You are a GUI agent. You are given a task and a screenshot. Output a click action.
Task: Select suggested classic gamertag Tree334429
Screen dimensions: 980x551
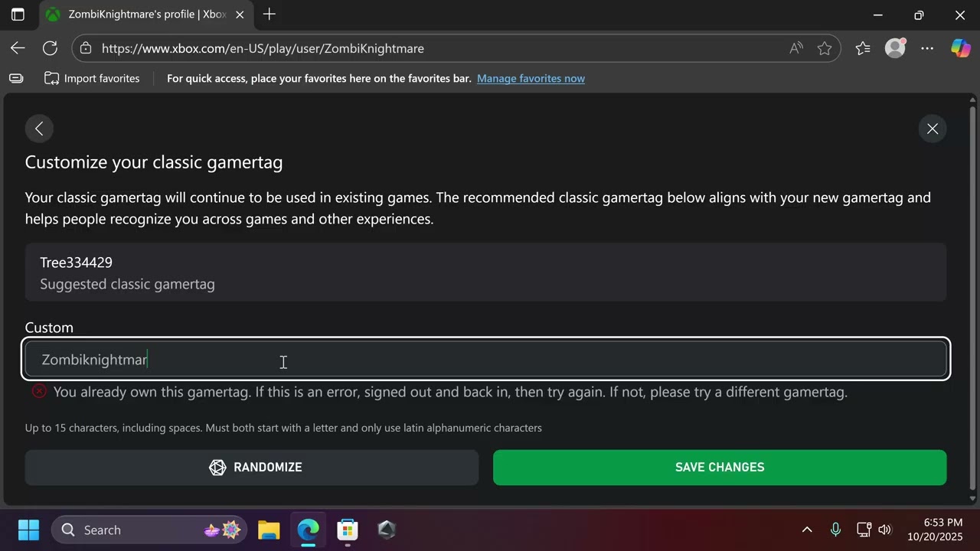(x=485, y=272)
